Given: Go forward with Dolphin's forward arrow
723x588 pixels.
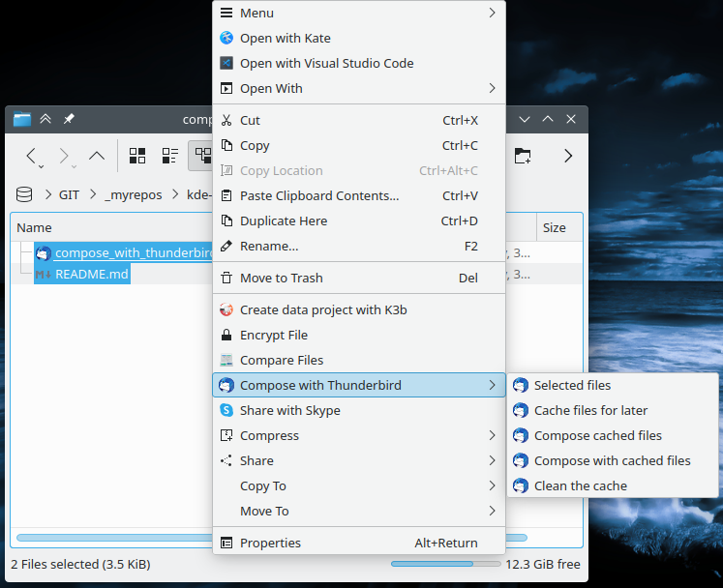Looking at the screenshot, I should 64,156.
